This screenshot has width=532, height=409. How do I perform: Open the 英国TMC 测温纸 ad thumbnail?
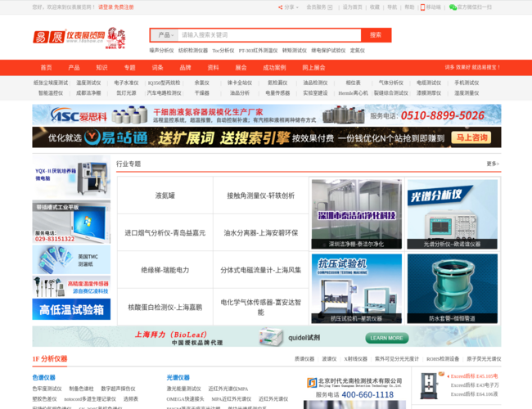coord(71,260)
